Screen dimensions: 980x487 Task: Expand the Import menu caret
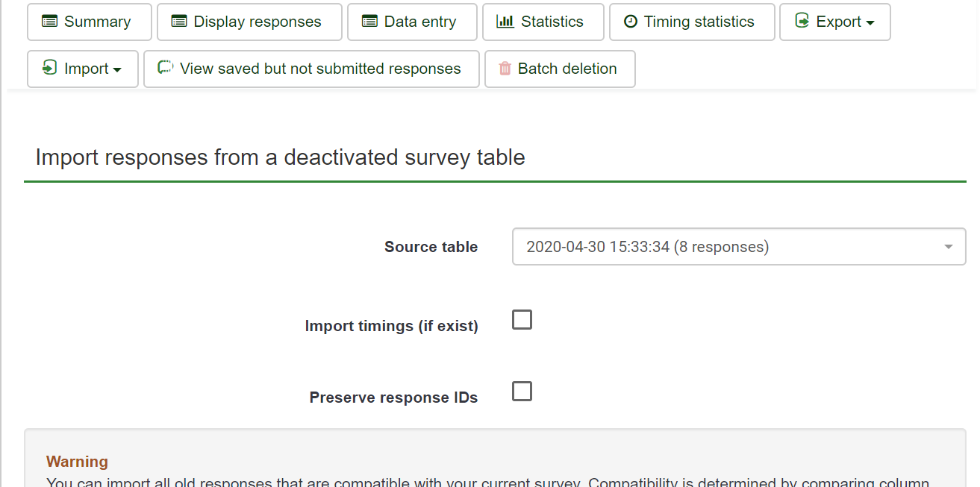pyautogui.click(x=117, y=70)
